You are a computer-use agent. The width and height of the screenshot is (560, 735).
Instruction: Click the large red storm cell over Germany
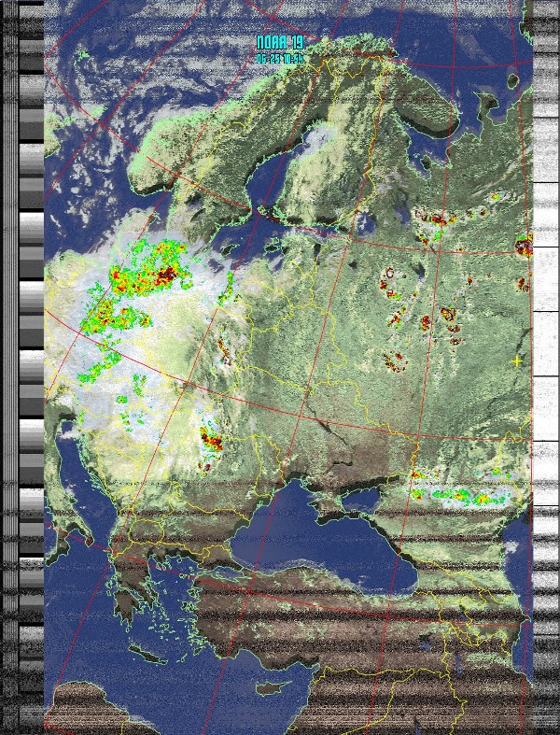click(166, 274)
